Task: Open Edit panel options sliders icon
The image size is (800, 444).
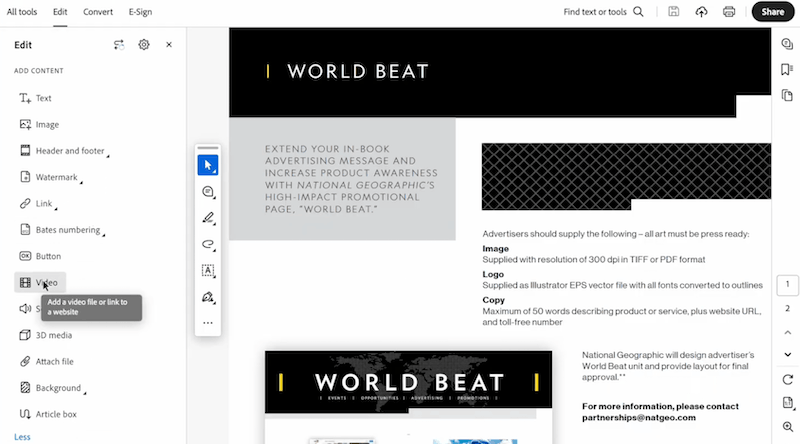Action: point(119,45)
